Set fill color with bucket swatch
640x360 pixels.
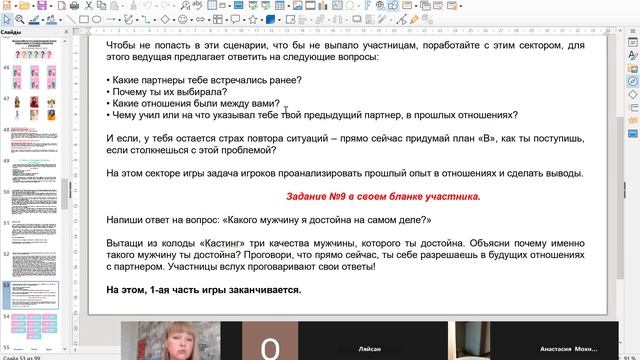(x=51, y=19)
